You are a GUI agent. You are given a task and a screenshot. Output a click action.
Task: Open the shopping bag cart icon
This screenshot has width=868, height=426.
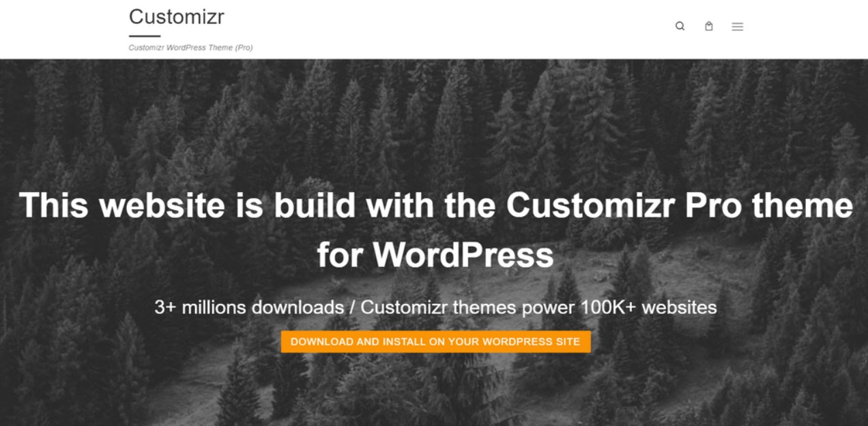(x=709, y=27)
